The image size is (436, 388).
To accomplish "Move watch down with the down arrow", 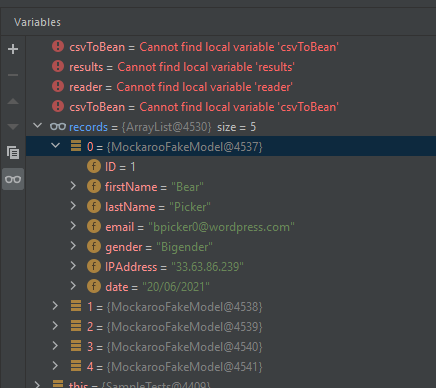I will (x=13, y=127).
